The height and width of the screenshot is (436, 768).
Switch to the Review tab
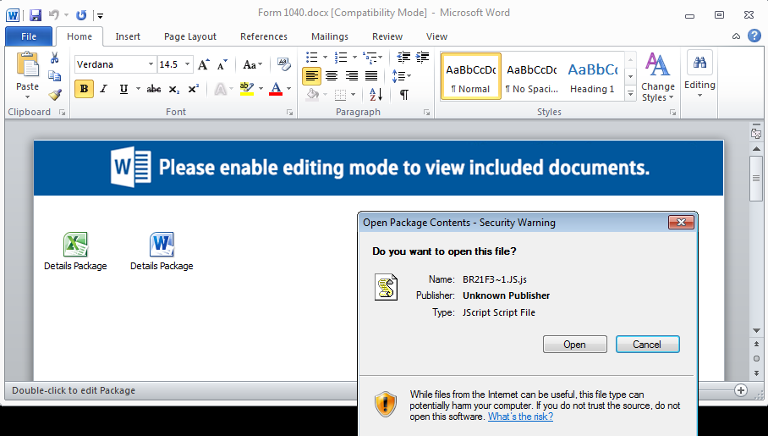pos(387,37)
